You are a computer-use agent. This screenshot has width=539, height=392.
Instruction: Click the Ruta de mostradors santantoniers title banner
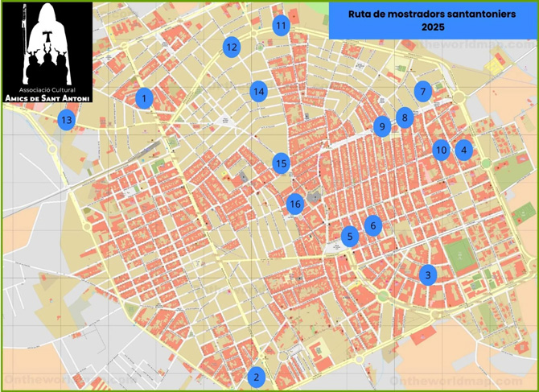[432, 21]
